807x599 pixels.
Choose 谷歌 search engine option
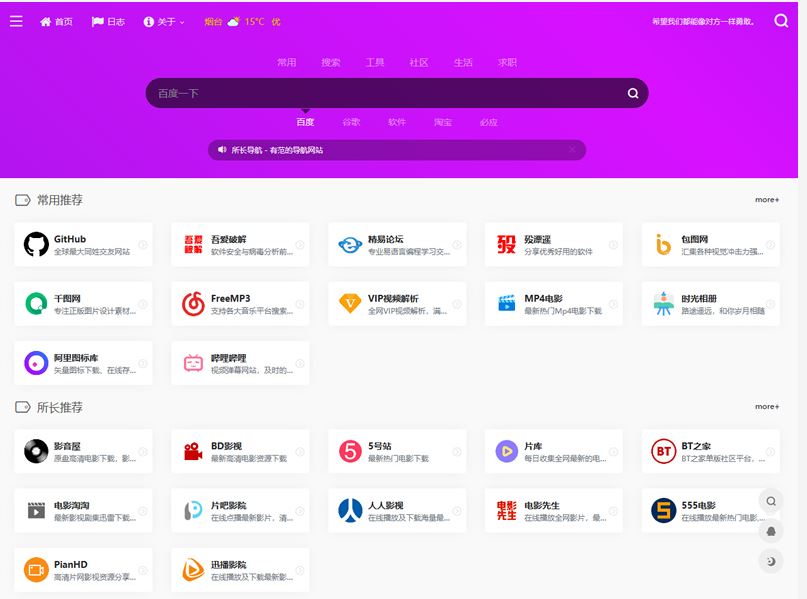[351, 122]
